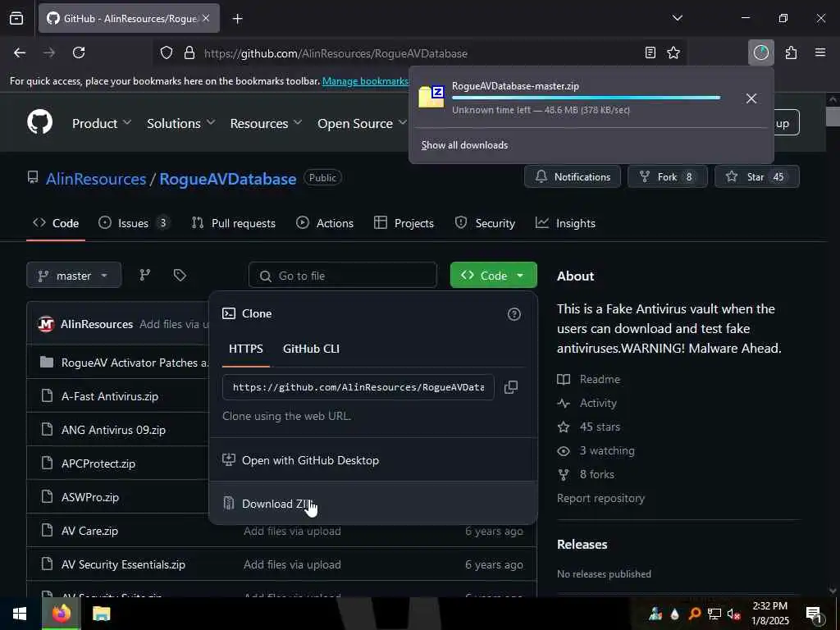840x630 pixels.
Task: Open the Security tab
Action: [485, 223]
